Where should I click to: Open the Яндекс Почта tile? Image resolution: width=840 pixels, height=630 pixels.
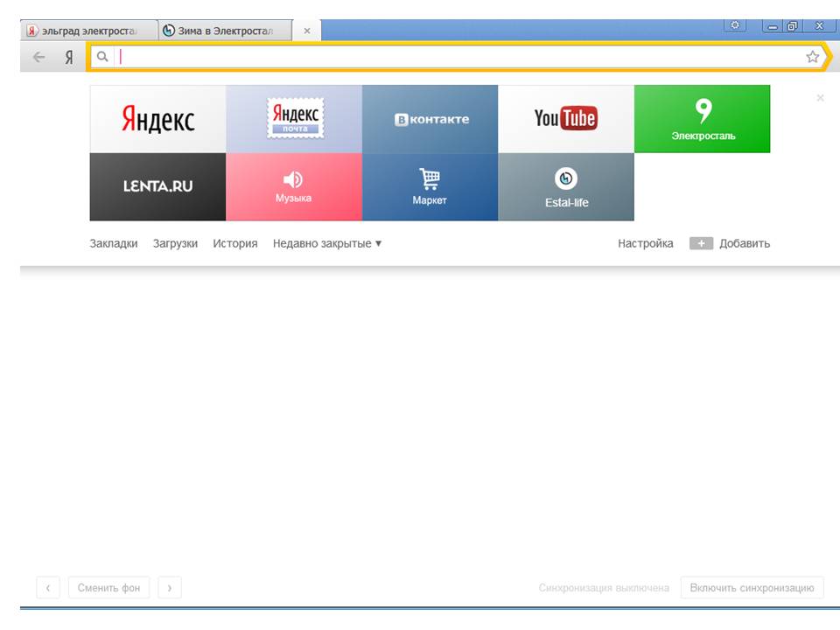pos(294,119)
